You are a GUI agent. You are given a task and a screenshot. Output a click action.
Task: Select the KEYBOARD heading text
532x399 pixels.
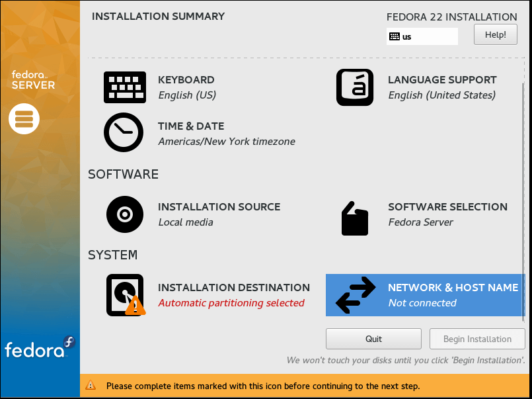pyautogui.click(x=186, y=80)
